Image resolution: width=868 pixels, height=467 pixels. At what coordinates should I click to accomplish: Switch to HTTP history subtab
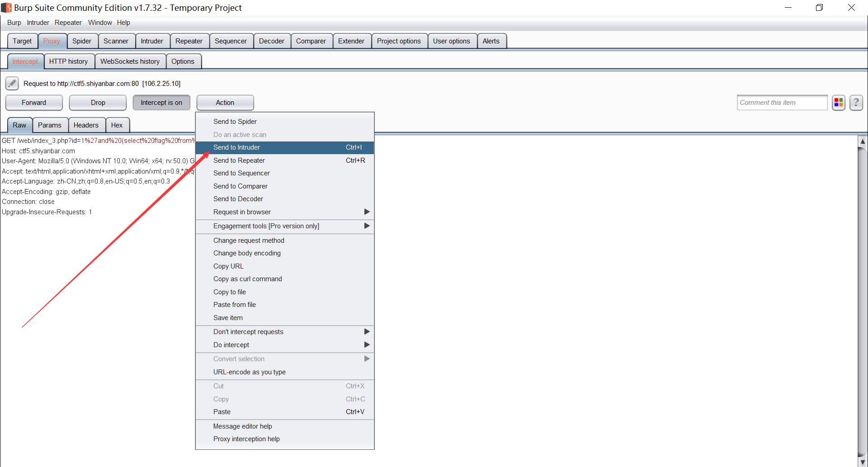point(69,61)
